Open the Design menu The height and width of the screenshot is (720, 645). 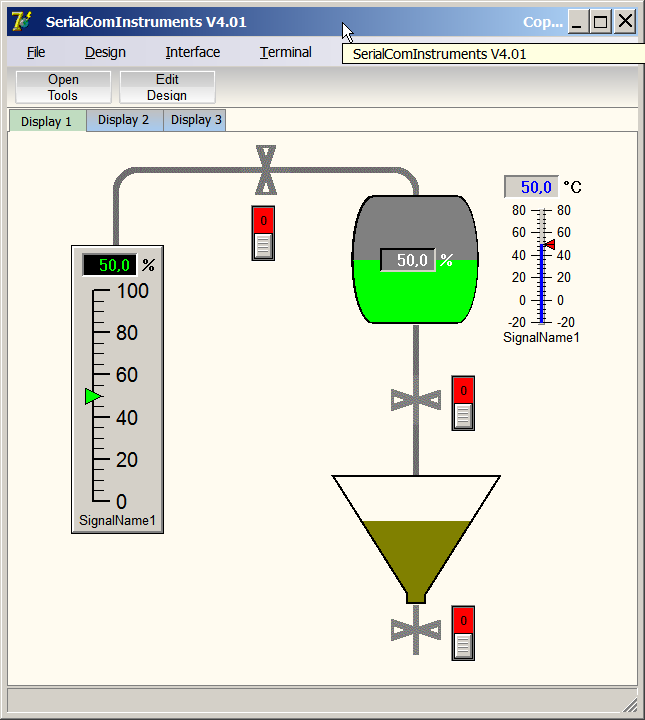pos(105,52)
